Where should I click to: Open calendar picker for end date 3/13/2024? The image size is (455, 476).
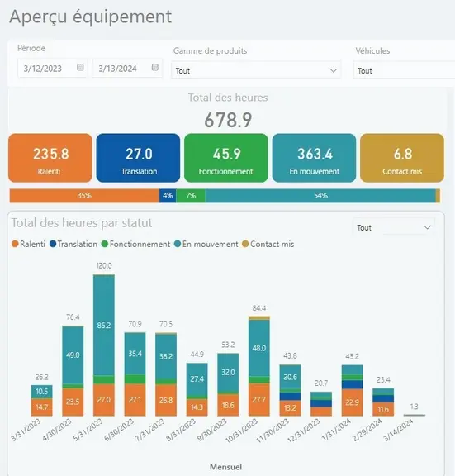pos(154,68)
